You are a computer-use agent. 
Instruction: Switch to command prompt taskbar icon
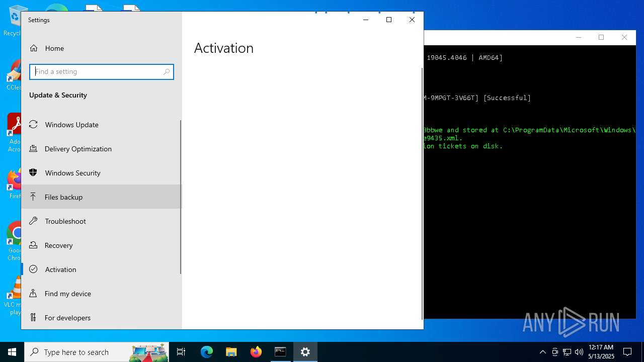(280, 352)
